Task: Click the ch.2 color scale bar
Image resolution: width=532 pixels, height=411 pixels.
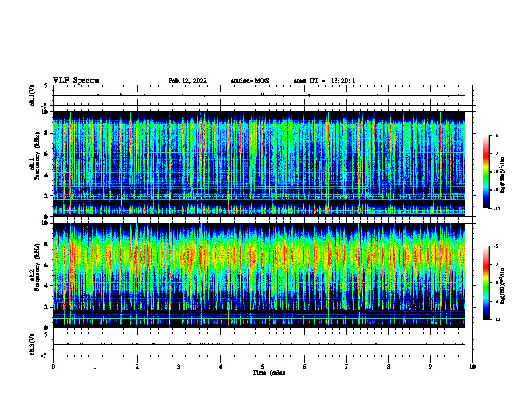Action: pos(486,283)
